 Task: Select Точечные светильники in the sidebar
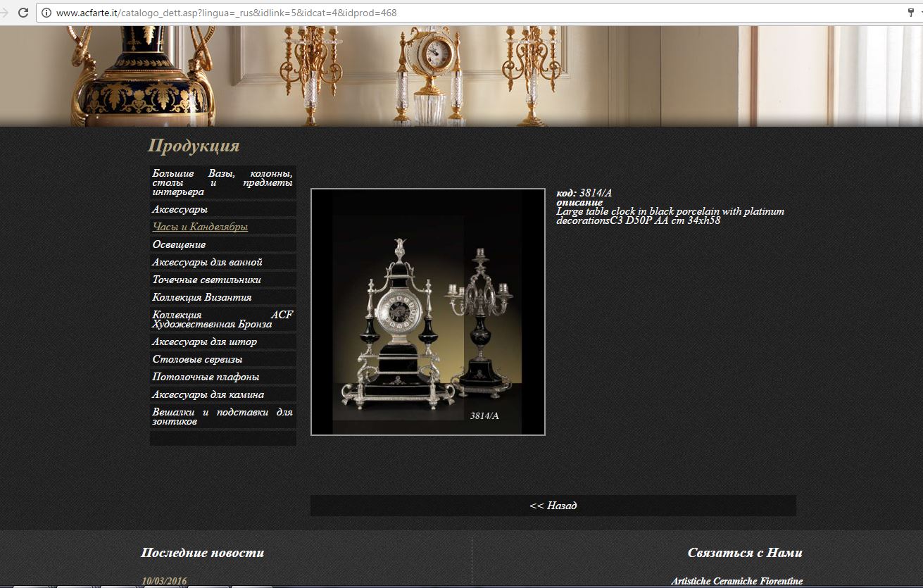(x=222, y=280)
